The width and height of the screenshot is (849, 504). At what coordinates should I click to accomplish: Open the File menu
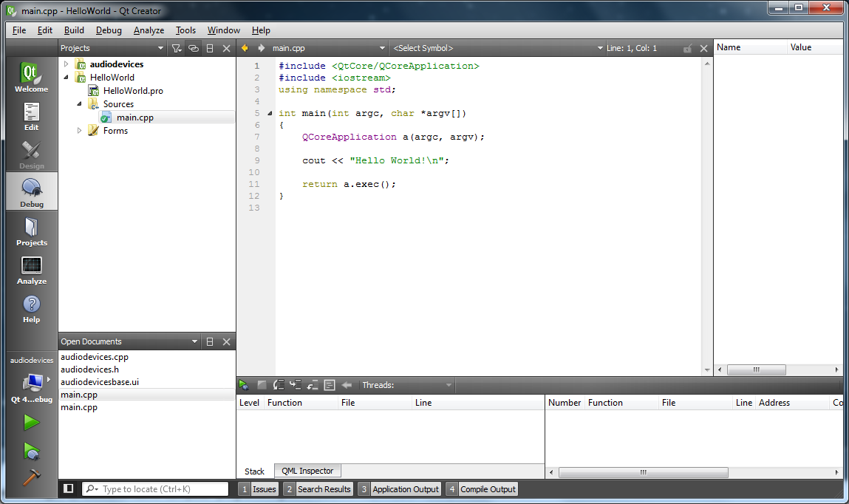click(19, 30)
